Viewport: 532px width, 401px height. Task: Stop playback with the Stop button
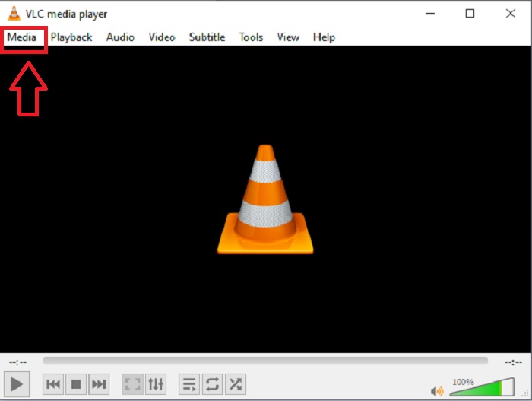click(x=76, y=384)
